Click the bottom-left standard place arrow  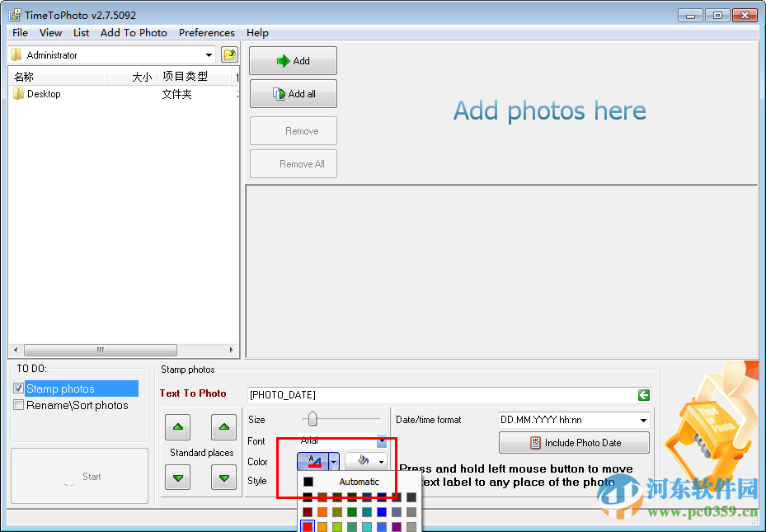pyautogui.click(x=178, y=478)
